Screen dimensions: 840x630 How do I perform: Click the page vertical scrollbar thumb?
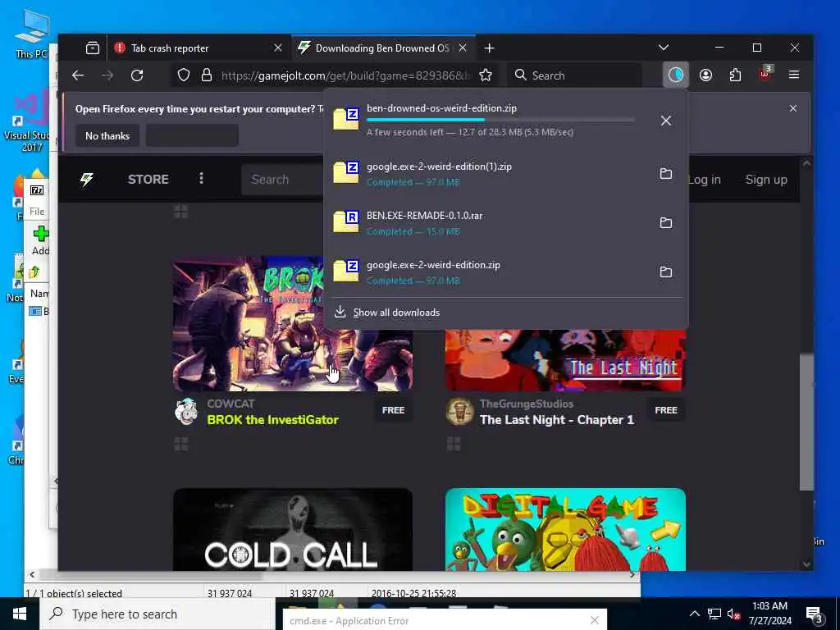(806, 422)
